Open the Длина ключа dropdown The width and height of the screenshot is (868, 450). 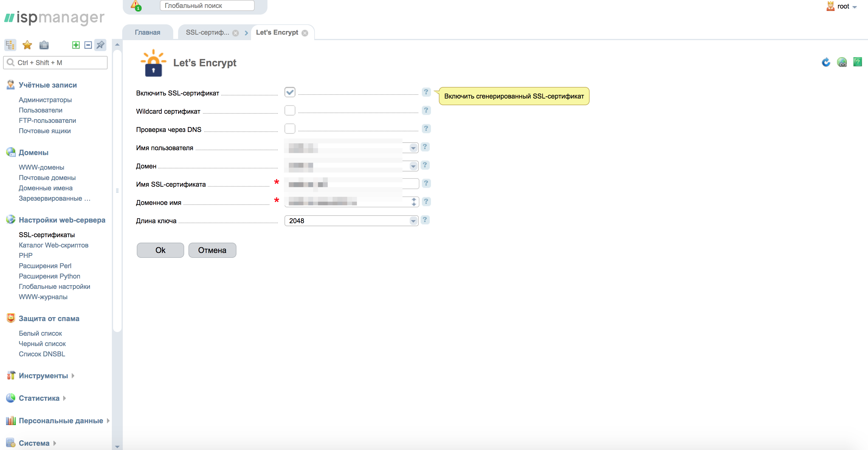tap(351, 220)
